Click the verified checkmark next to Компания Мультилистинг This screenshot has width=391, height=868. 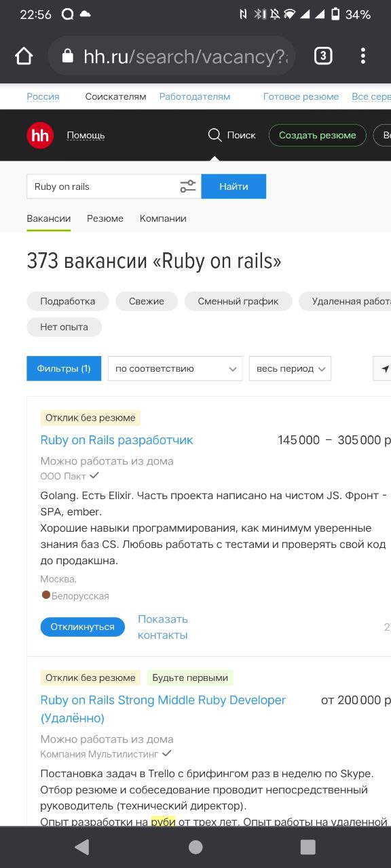pyautogui.click(x=167, y=753)
